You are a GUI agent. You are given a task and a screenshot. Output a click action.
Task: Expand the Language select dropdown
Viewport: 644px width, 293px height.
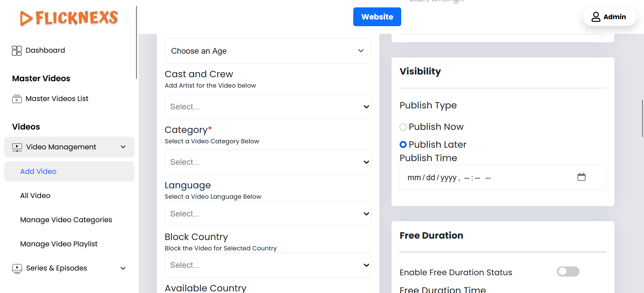(268, 214)
